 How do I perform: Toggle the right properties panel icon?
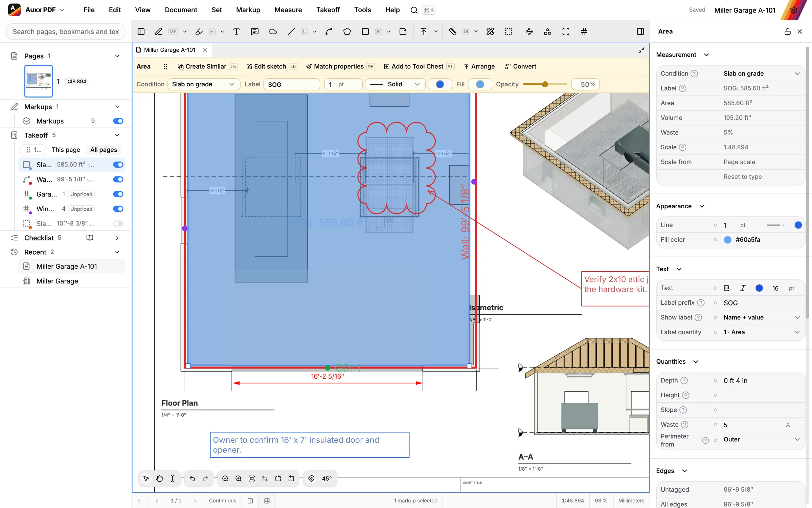tap(640, 31)
